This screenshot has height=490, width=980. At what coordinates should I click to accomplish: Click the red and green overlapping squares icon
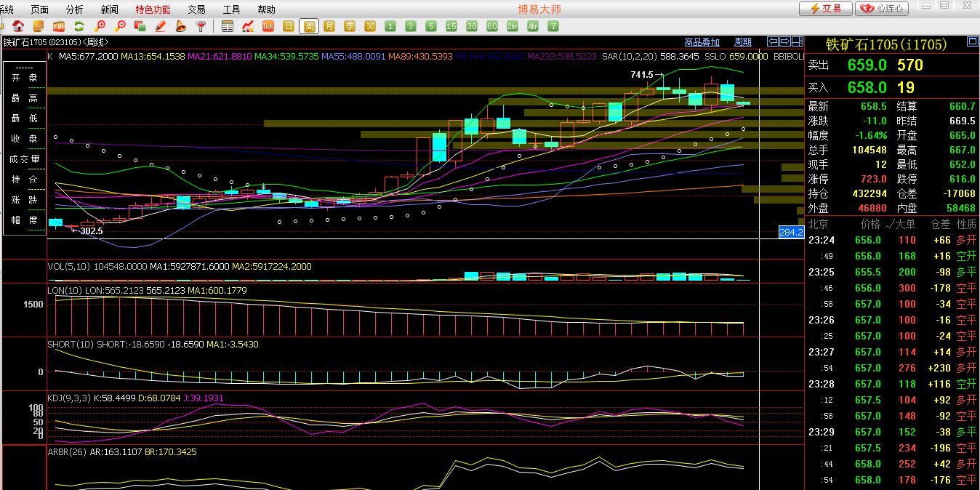[140, 26]
